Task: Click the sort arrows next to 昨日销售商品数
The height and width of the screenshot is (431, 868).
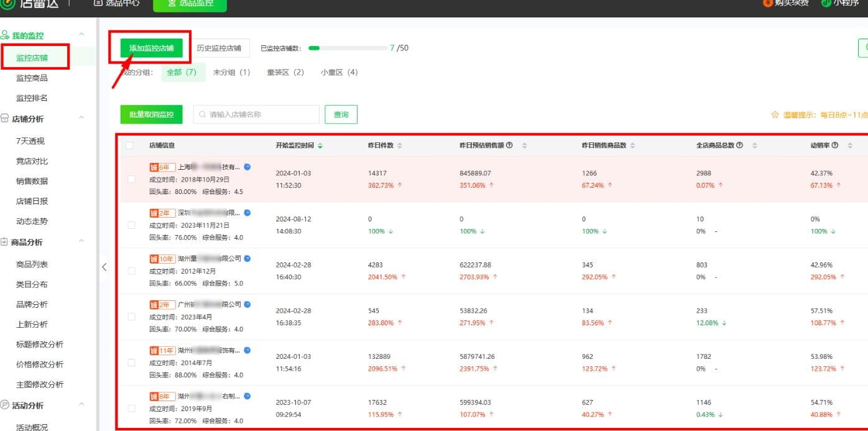Action: (632, 146)
